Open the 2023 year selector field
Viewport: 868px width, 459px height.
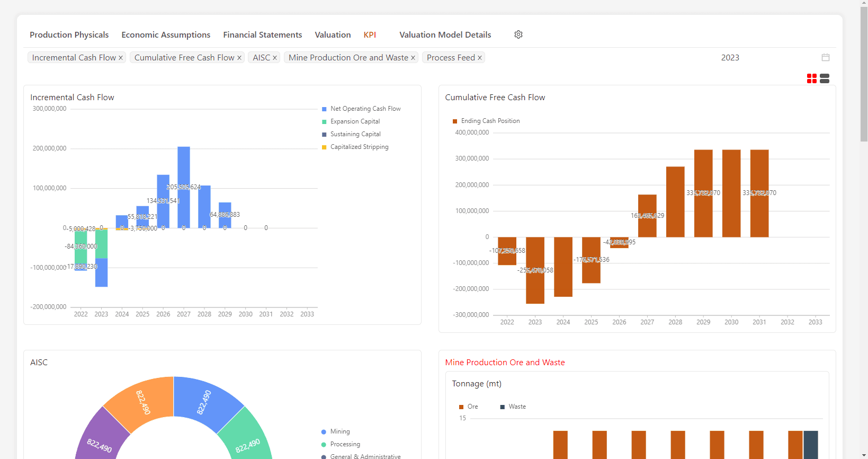[x=730, y=57]
